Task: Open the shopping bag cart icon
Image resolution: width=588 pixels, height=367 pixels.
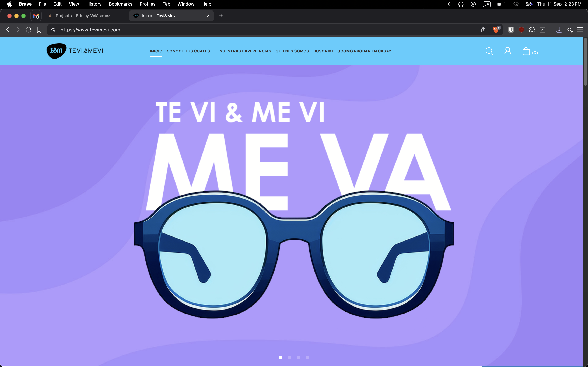Action: point(526,51)
